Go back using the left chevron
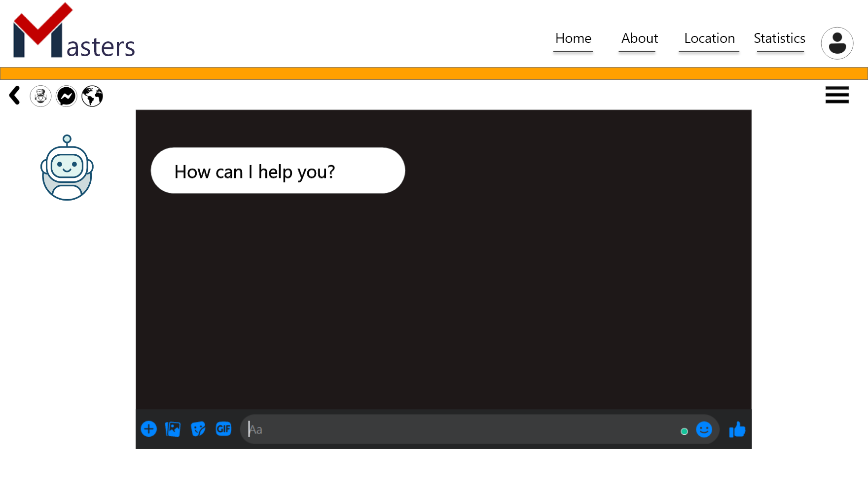868x486 pixels. tap(15, 96)
